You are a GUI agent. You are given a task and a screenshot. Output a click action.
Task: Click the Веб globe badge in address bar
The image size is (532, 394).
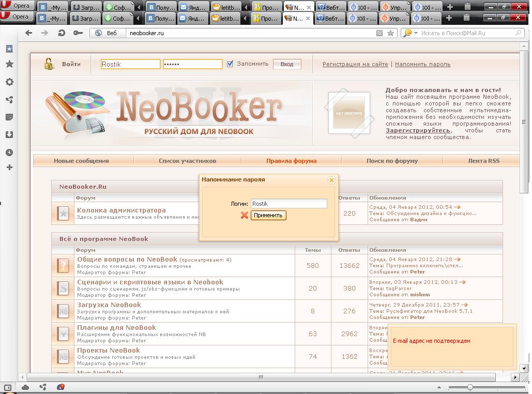108,33
